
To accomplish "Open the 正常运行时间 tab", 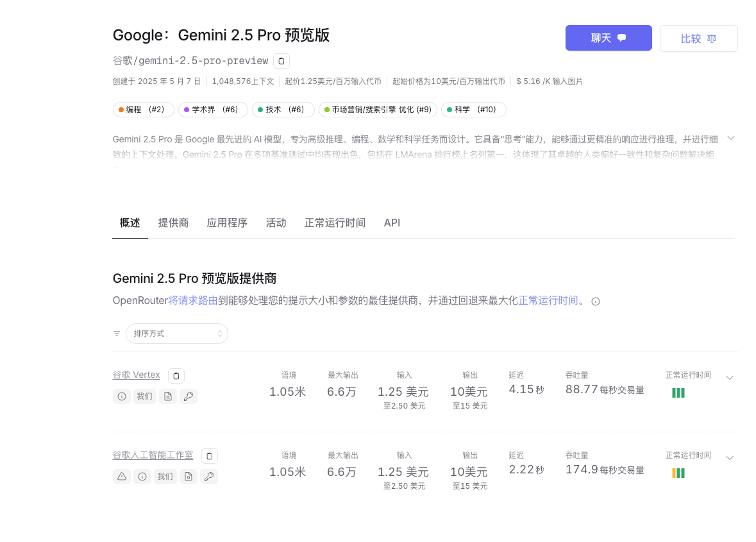I will point(335,223).
